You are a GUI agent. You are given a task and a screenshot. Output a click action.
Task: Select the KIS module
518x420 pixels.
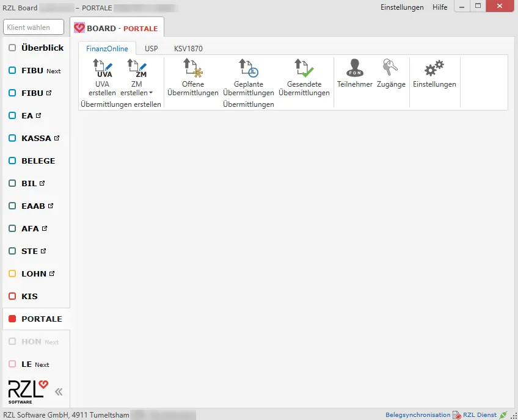coord(36,296)
